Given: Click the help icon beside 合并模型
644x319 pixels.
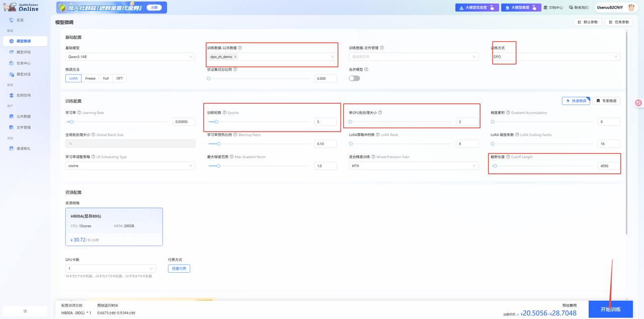Looking at the screenshot, I should pyautogui.click(x=366, y=69).
